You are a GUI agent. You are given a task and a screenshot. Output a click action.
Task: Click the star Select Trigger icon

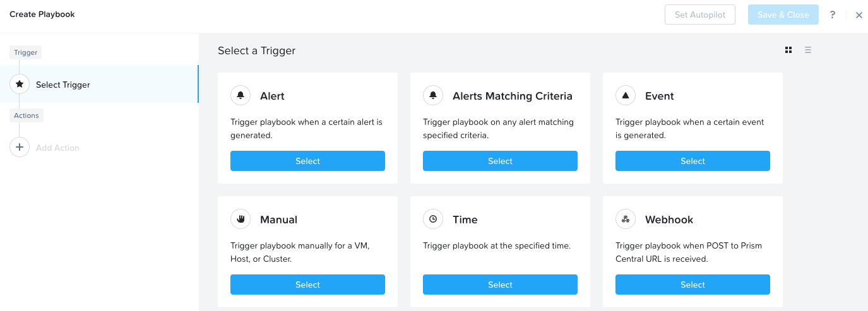(20, 84)
